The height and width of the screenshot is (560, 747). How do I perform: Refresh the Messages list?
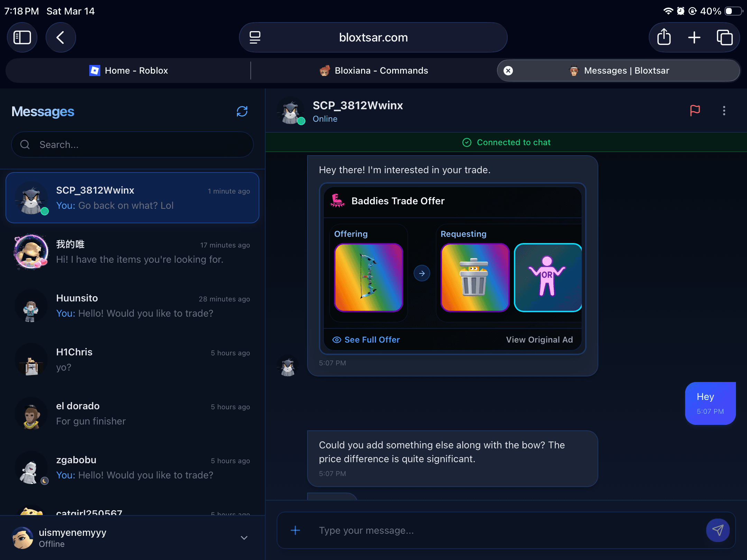pos(242,111)
